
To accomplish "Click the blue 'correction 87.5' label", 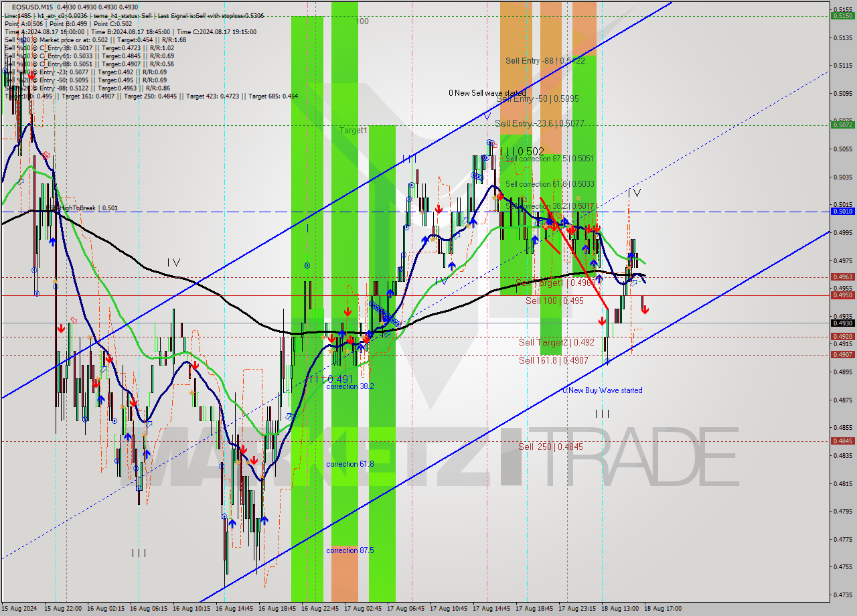I will (x=350, y=550).
